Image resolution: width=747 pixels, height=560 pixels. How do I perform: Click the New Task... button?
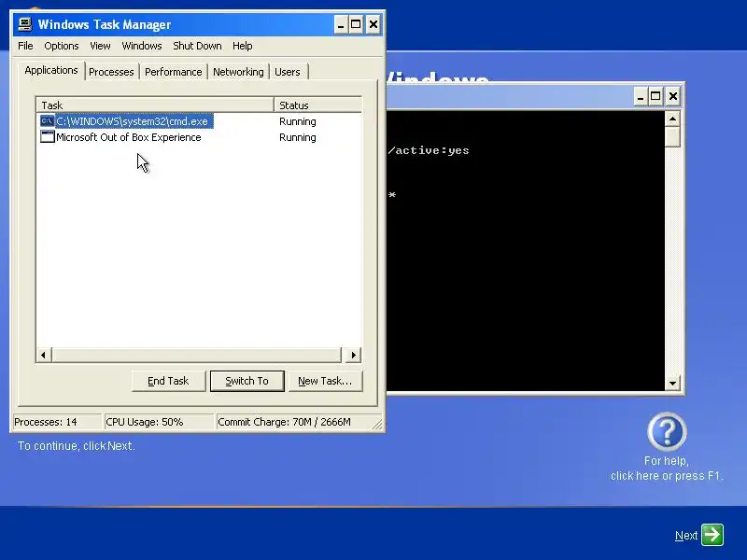[325, 381]
